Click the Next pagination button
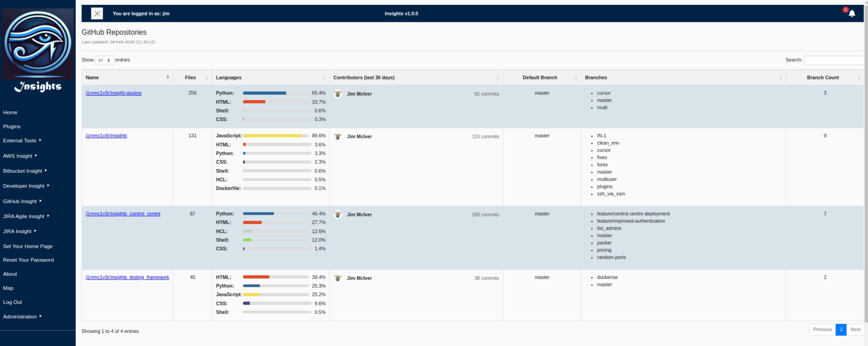 coord(855,330)
